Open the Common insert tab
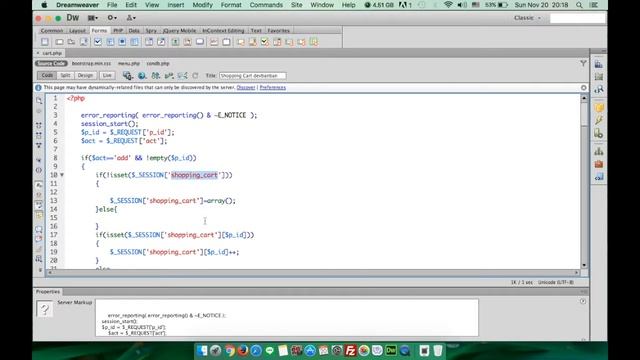This screenshot has width=640, height=360. point(52,31)
